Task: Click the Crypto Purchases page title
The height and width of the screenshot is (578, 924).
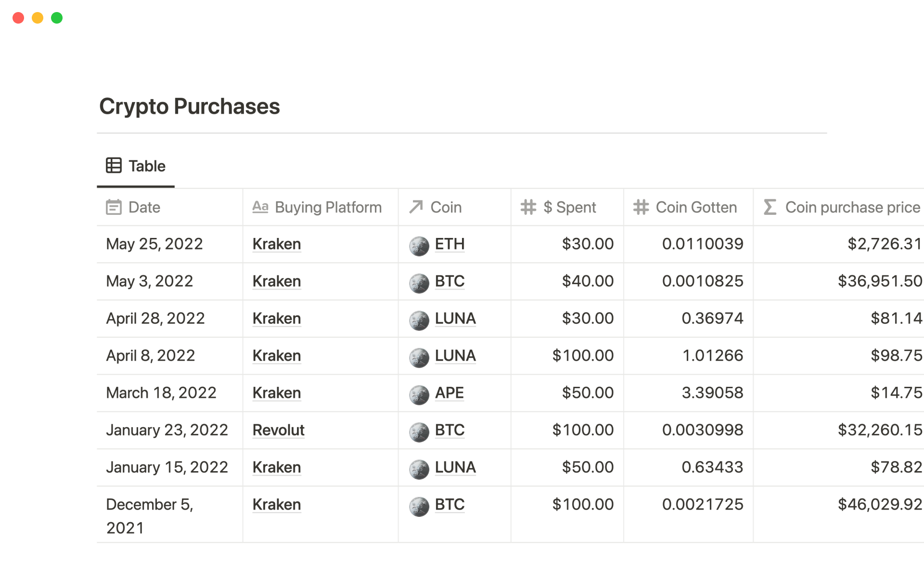Action: click(190, 106)
